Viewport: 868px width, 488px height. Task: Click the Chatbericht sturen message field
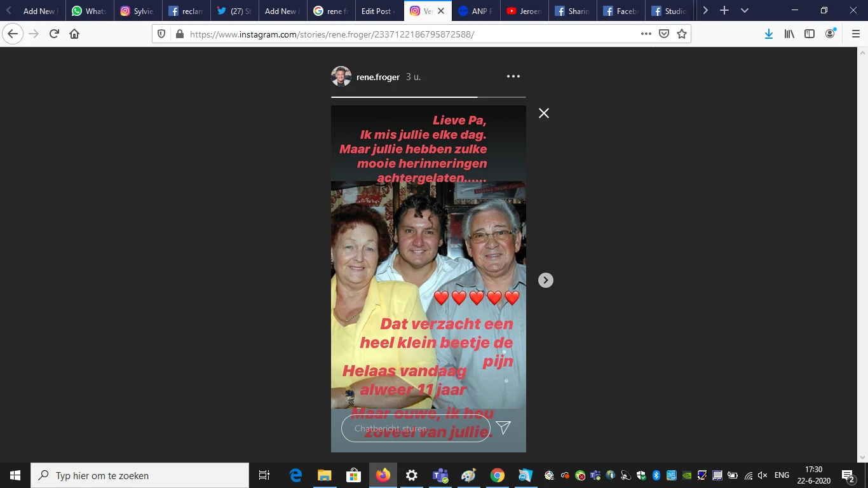[x=416, y=428]
